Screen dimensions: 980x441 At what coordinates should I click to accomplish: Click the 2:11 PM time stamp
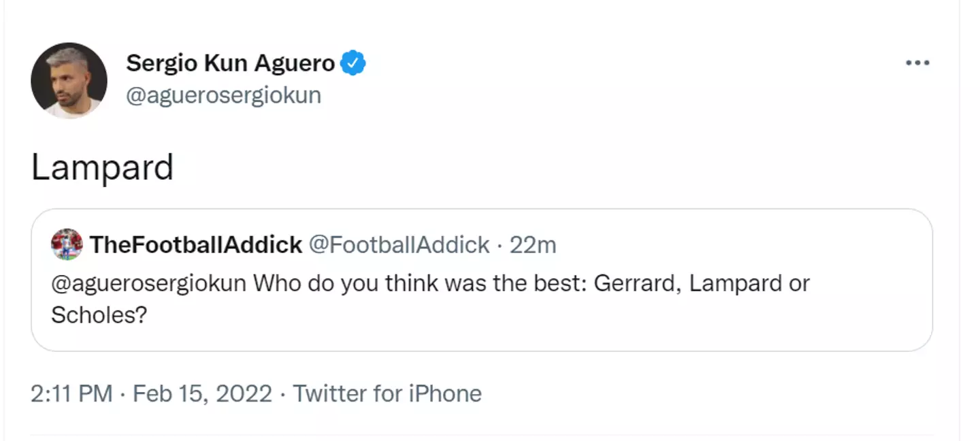tap(71, 393)
